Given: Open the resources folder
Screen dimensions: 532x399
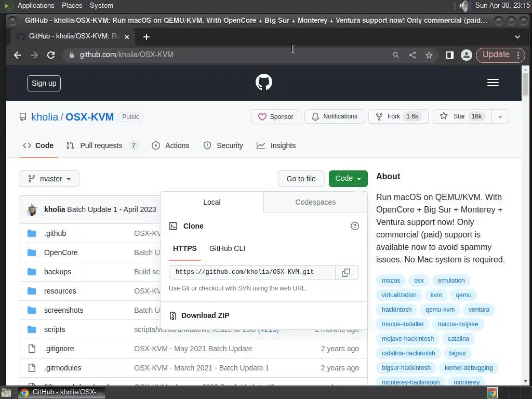Looking at the screenshot, I should pos(60,291).
